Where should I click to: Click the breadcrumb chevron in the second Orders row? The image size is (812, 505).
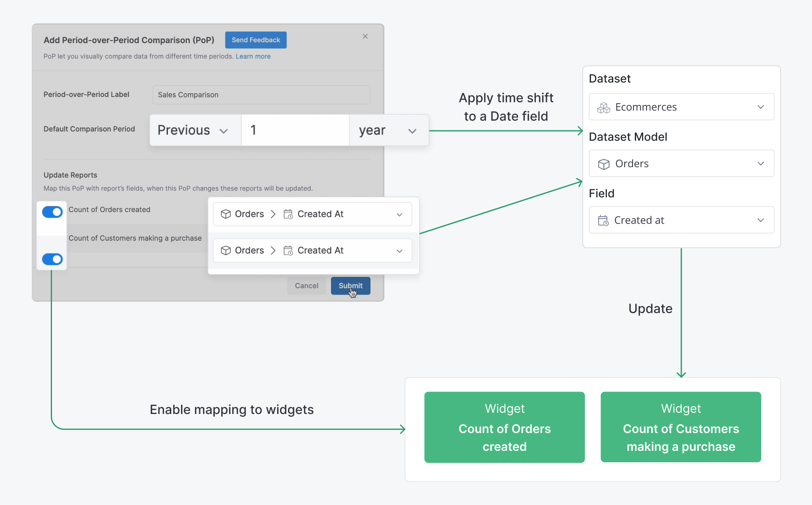point(273,251)
